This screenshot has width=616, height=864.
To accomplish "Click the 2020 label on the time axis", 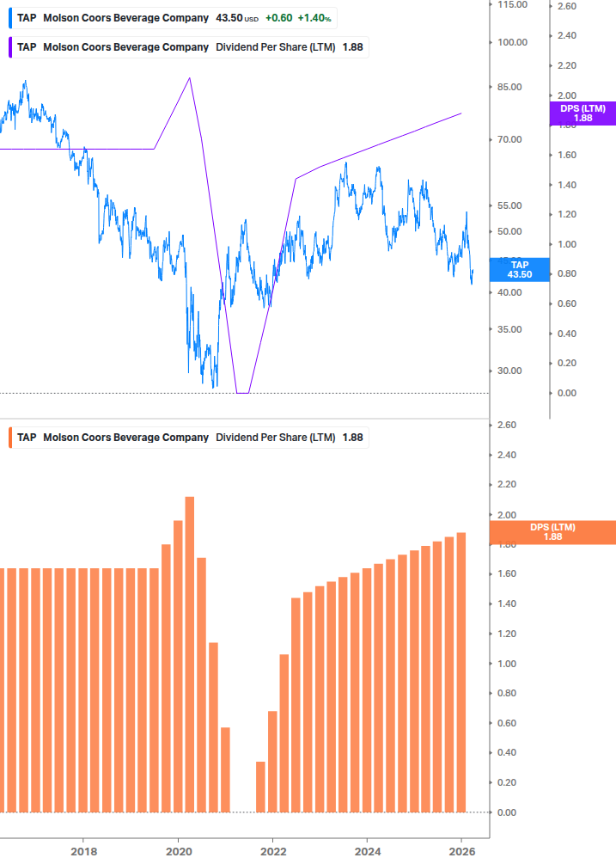I will point(179,852).
